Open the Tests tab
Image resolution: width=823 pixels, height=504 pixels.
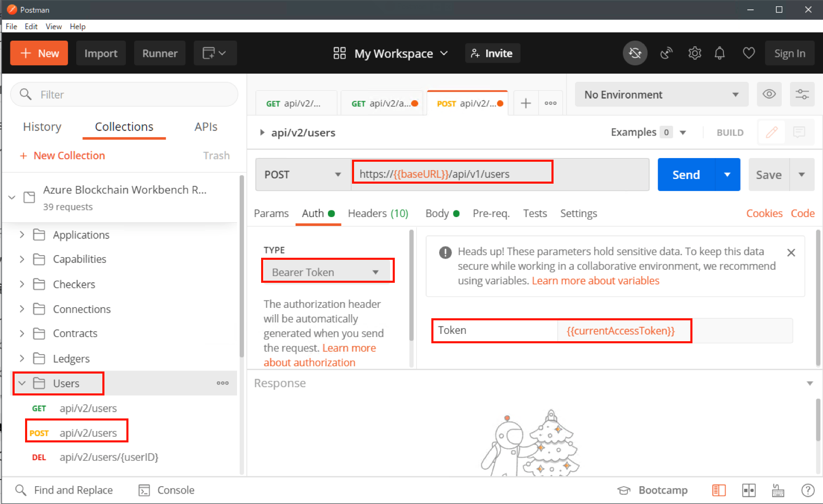[535, 213]
